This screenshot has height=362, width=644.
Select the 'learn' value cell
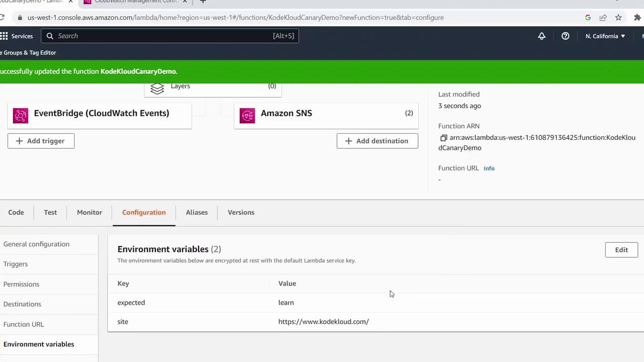[286, 303]
